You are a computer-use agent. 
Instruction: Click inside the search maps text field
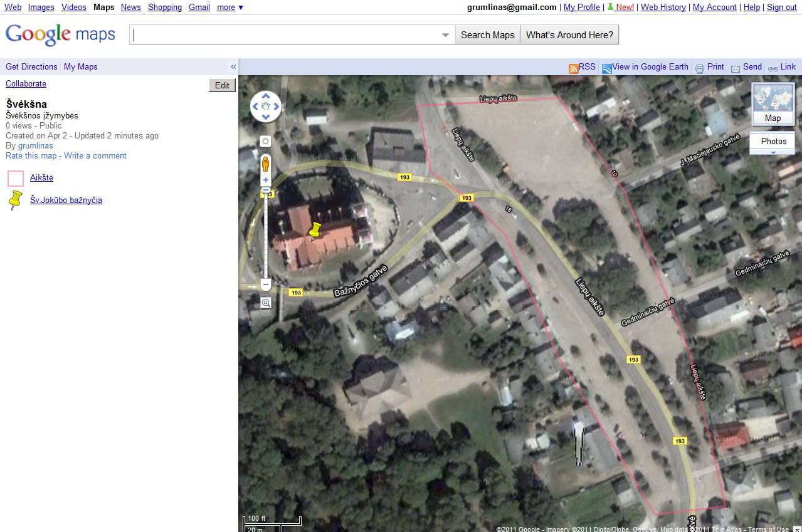[x=285, y=35]
